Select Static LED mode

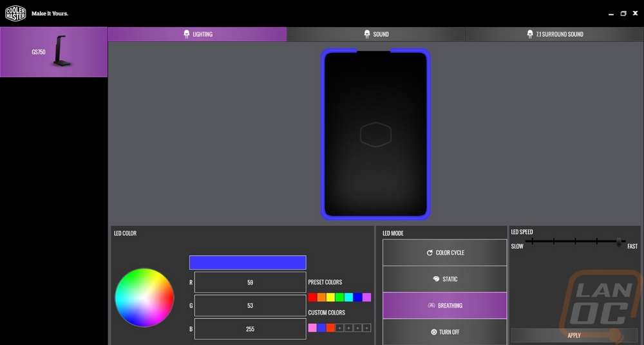pyautogui.click(x=445, y=279)
